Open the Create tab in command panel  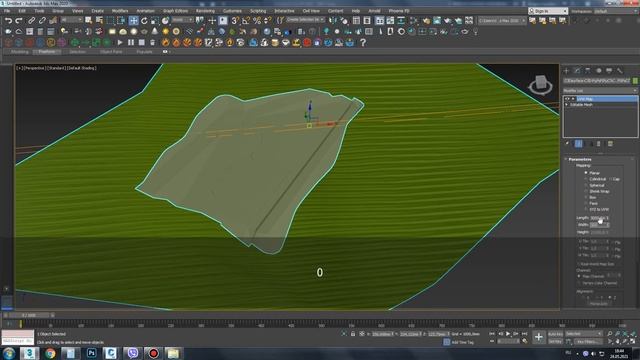(x=566, y=71)
